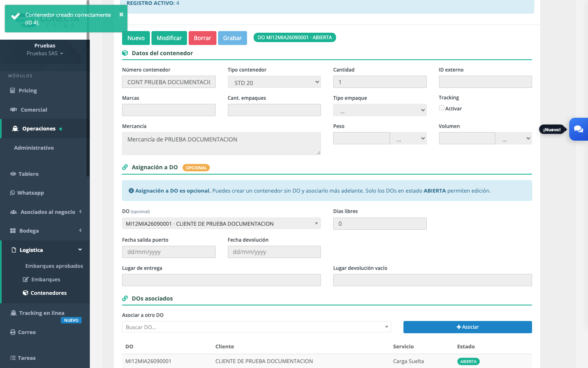Open the chat bubble widget
The image size is (588, 368).
(x=578, y=129)
